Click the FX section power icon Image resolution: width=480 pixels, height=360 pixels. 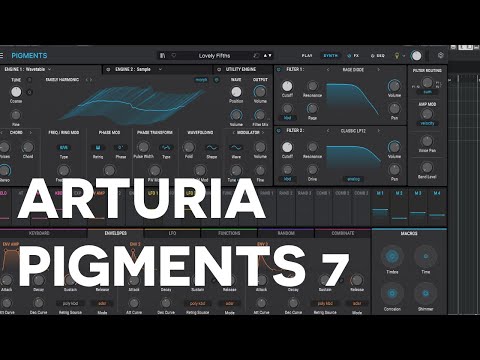349,56
